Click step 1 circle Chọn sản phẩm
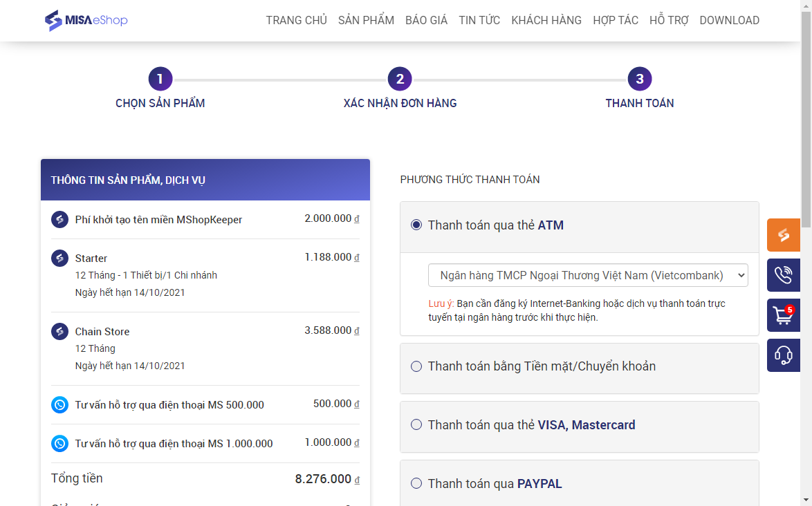 (x=160, y=79)
